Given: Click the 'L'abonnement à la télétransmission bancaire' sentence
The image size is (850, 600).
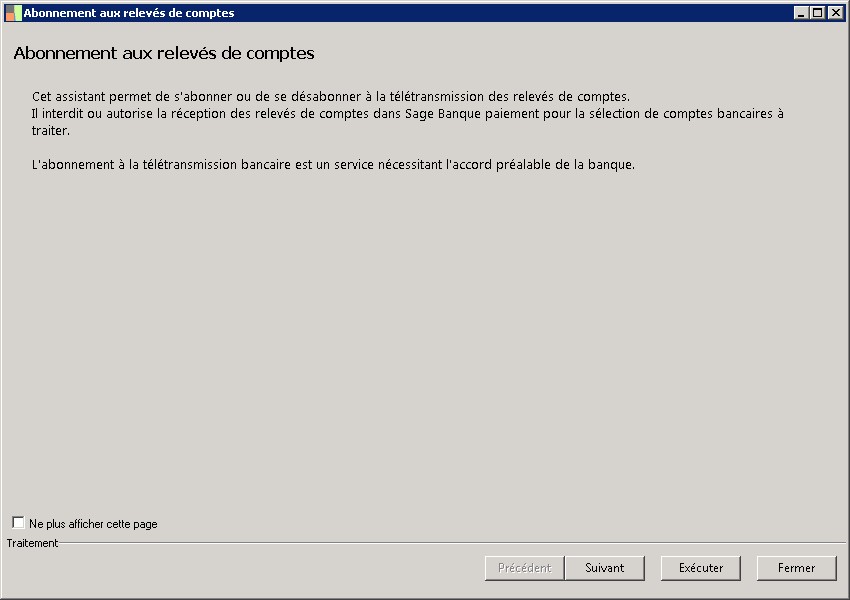Looking at the screenshot, I should point(333,164).
